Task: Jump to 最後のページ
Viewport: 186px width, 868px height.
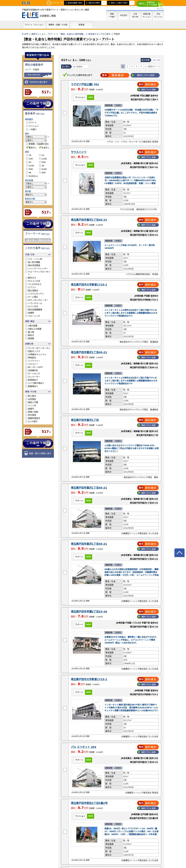Action: point(152,66)
